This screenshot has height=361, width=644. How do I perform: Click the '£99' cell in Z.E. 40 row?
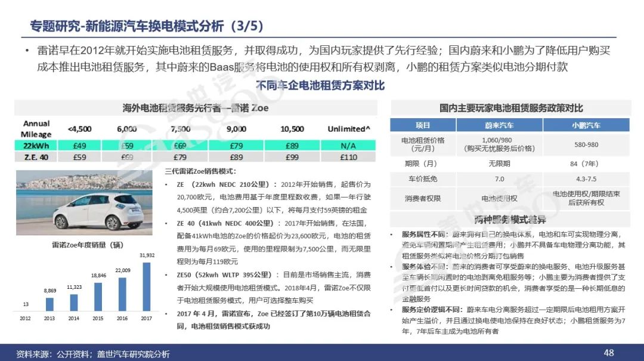click(x=292, y=157)
